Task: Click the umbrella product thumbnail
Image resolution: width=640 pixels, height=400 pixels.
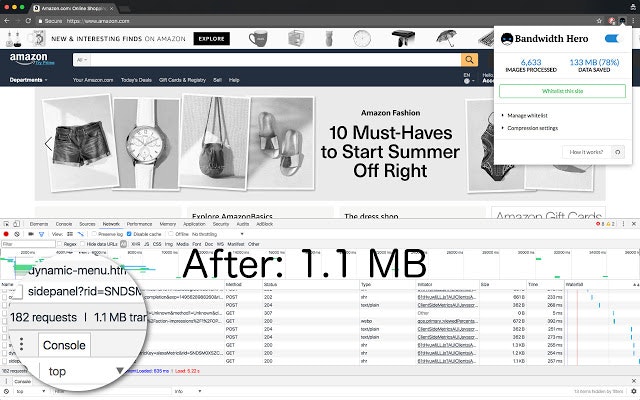Action: point(446,39)
